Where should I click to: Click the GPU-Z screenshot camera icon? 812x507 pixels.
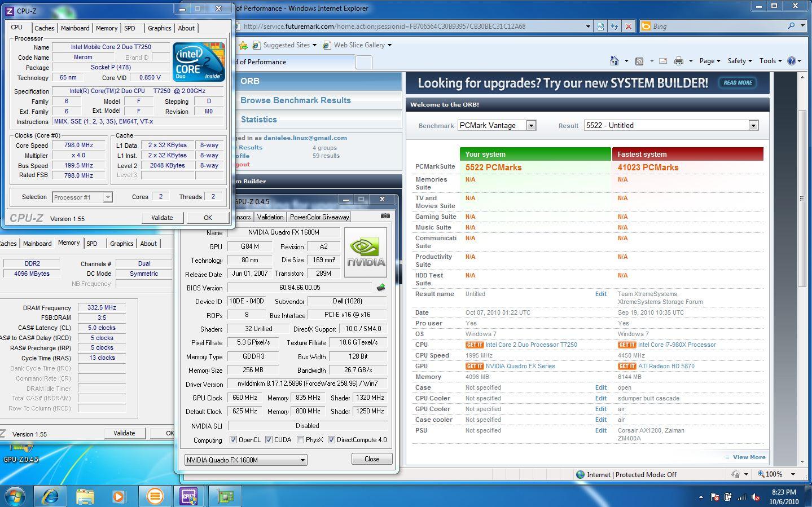[x=385, y=216]
